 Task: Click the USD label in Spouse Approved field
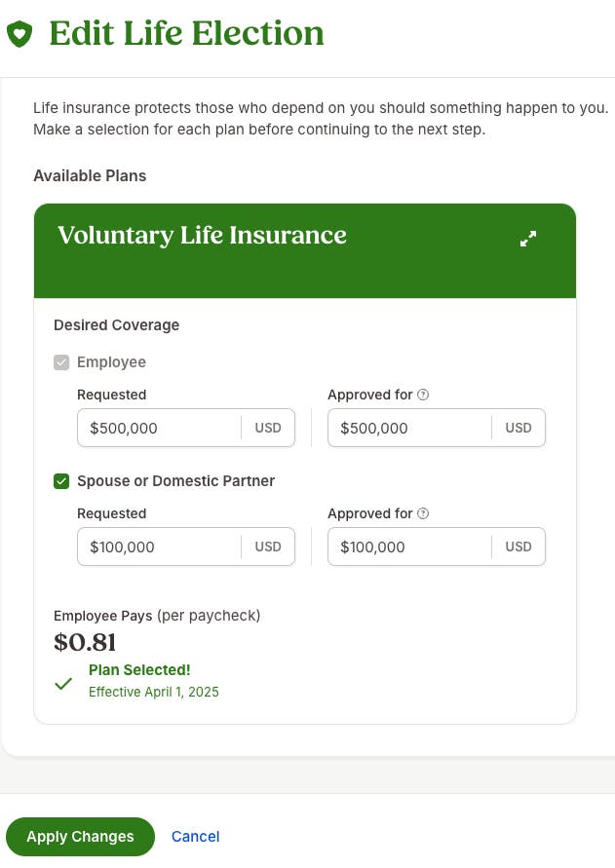pyautogui.click(x=519, y=547)
